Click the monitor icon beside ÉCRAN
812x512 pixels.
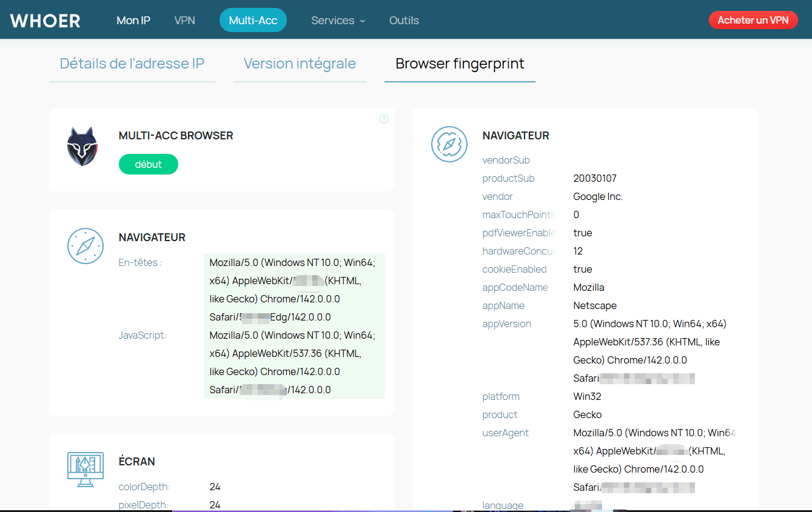click(86, 470)
